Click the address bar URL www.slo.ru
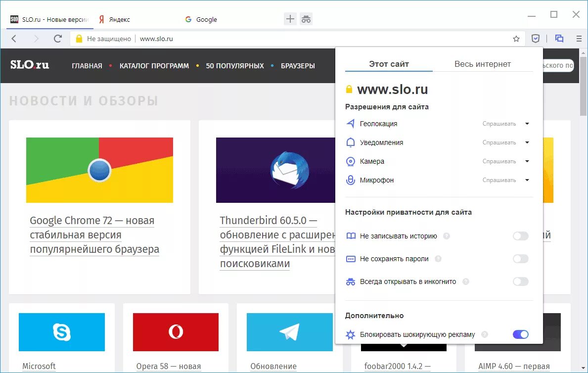The height and width of the screenshot is (373, 588). [x=156, y=39]
